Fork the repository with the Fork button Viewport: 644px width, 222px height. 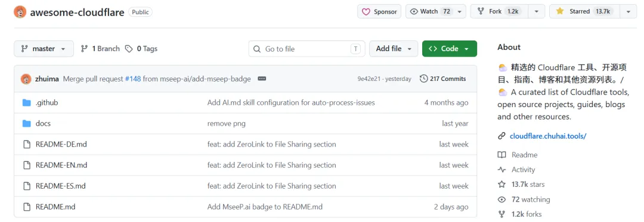pyautogui.click(x=500, y=12)
